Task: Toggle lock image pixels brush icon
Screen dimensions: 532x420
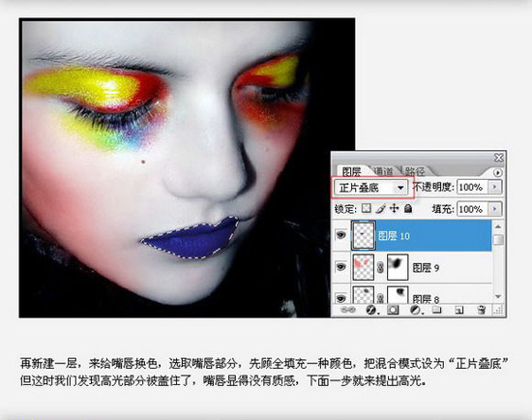Action: click(x=381, y=208)
